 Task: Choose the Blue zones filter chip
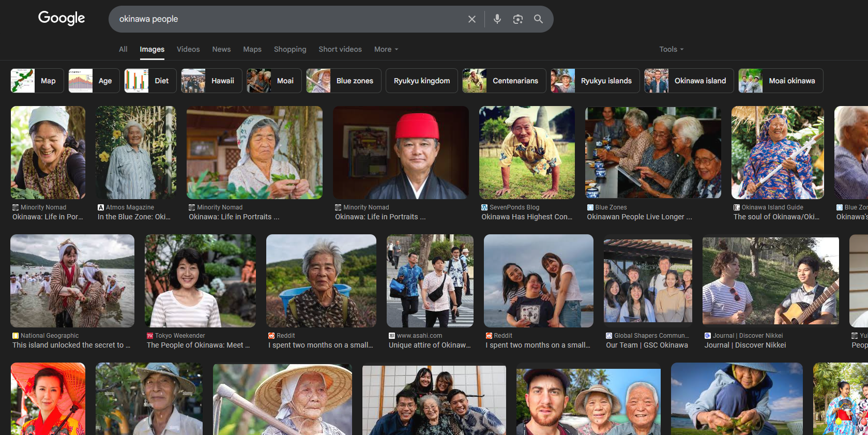pos(344,81)
